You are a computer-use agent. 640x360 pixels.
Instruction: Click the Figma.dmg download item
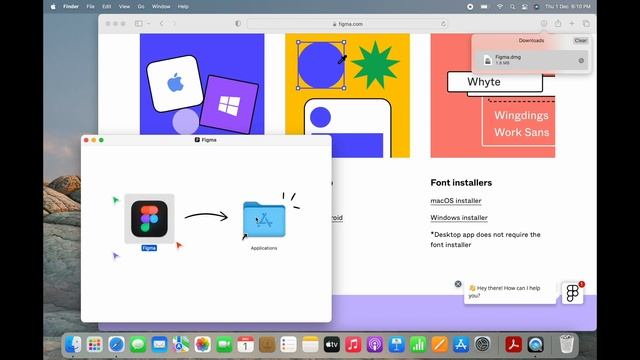[532, 60]
